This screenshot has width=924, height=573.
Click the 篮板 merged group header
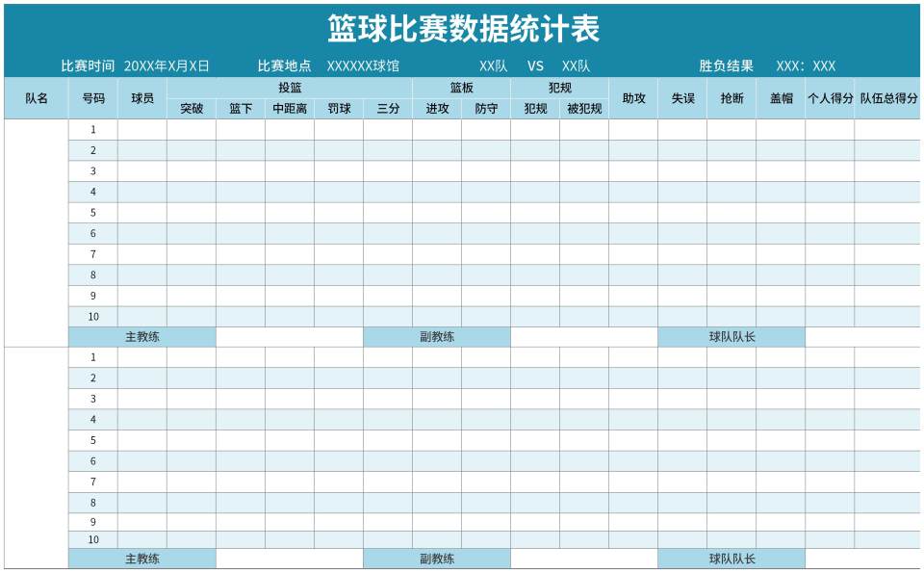coord(461,88)
